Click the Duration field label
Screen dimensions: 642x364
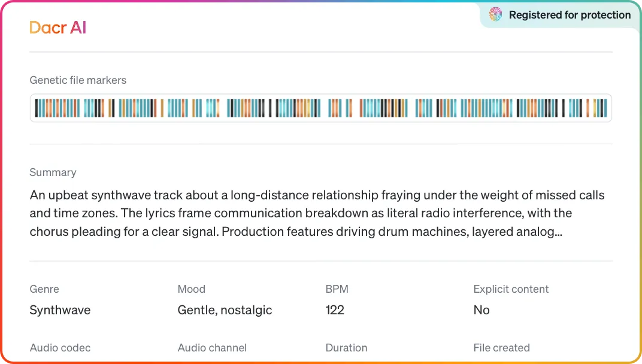pyautogui.click(x=346, y=348)
